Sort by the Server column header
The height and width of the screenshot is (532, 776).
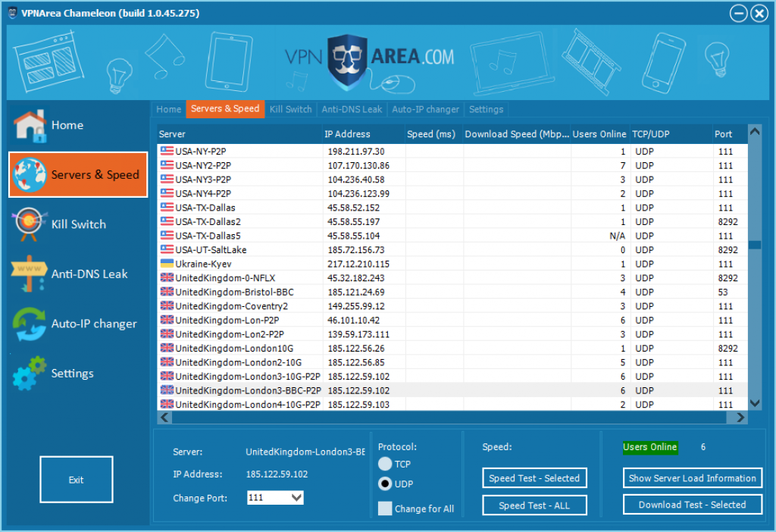click(239, 134)
